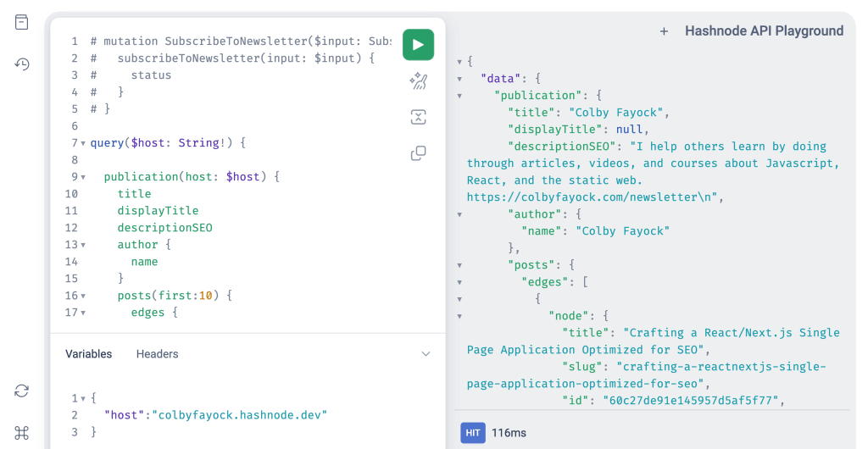Show query history from the sidebar
The height and width of the screenshot is (449, 868).
[x=21, y=64]
